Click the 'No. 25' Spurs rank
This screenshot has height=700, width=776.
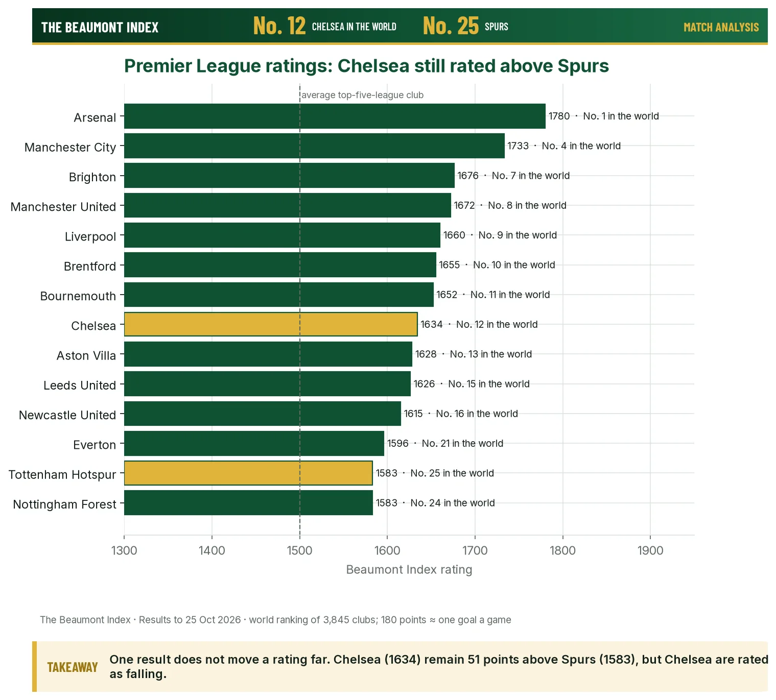451,26
